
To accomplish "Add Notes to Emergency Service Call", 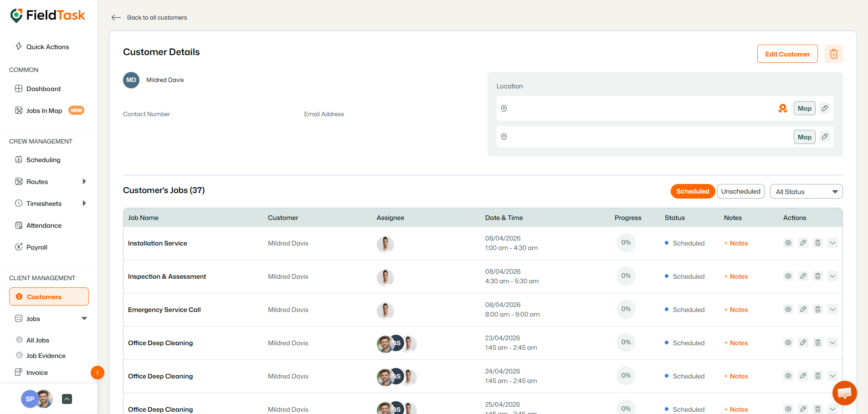I will [736, 310].
